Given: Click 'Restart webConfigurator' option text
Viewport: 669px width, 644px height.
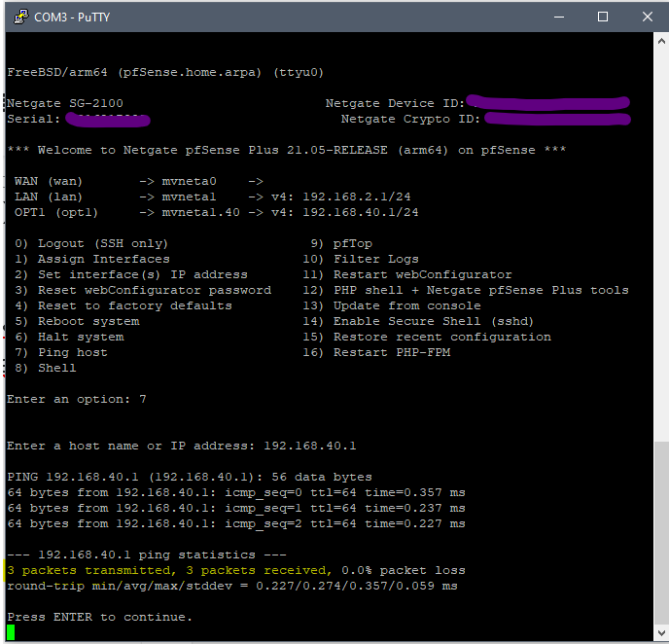Looking at the screenshot, I should pos(422,274).
